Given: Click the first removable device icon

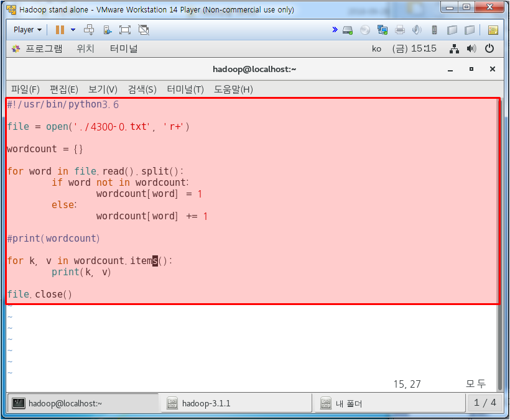Looking at the screenshot, I should pyautogui.click(x=452, y=30).
